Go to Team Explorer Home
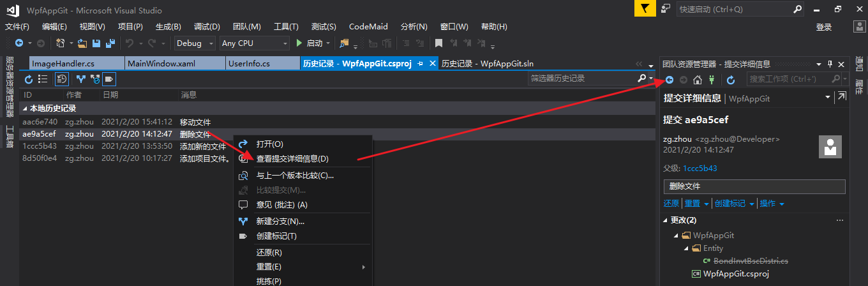The image size is (868, 286). coord(698,79)
